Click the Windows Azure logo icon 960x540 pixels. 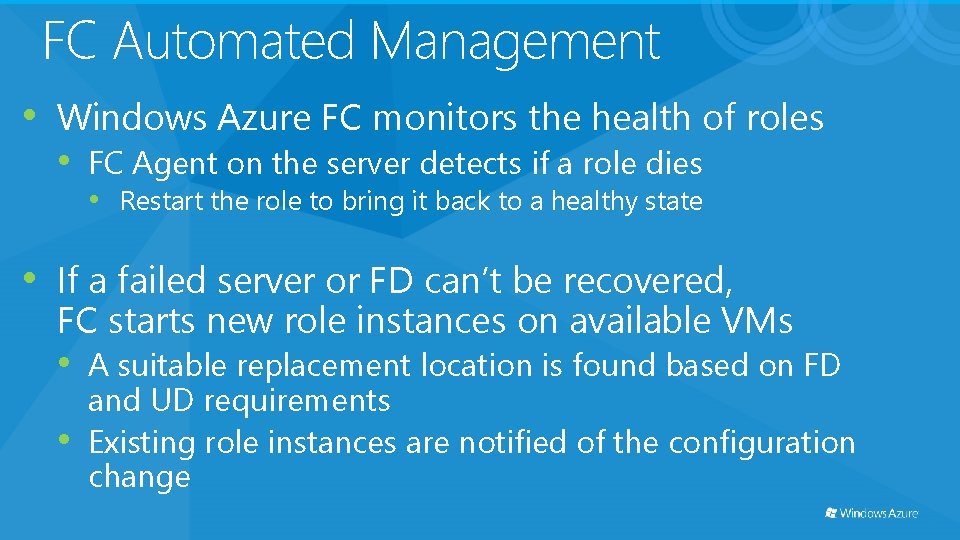point(831,512)
